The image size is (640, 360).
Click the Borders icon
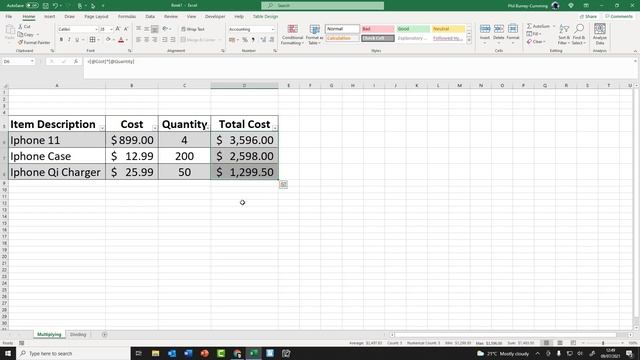click(93, 40)
